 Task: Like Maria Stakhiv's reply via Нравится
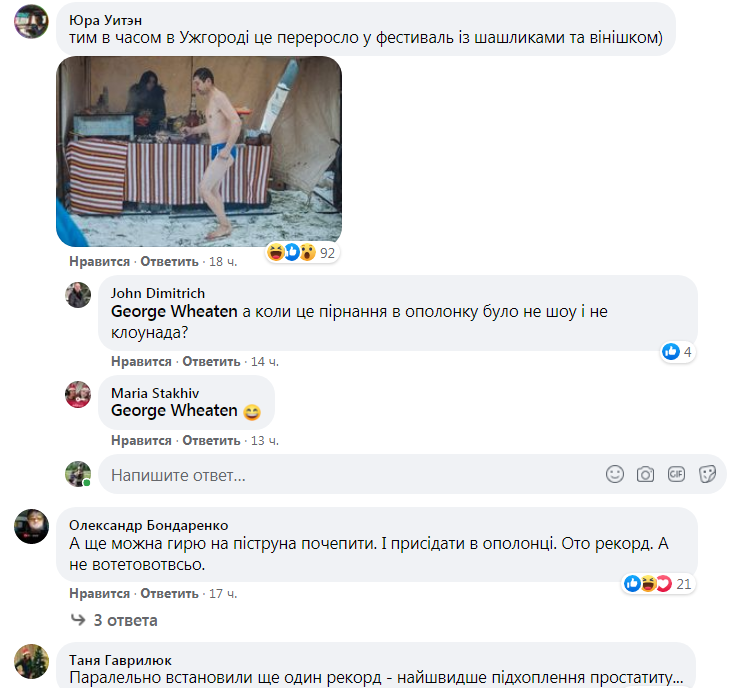point(141,441)
